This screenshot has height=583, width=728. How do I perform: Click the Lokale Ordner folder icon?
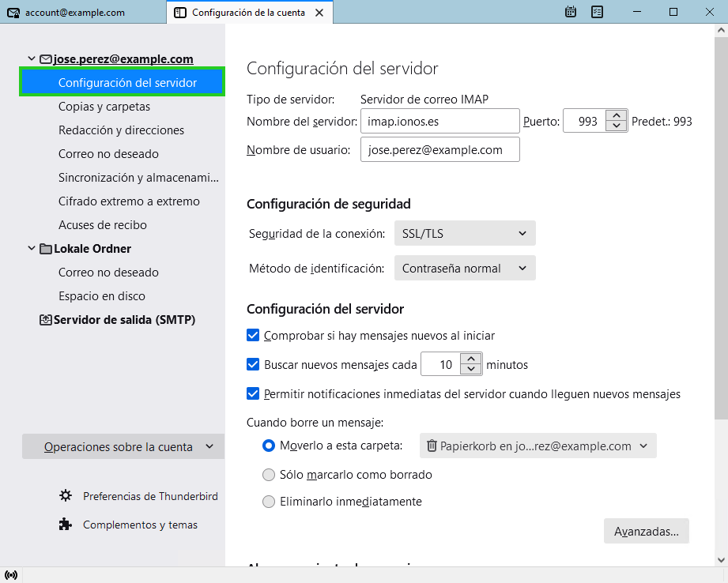tap(46, 249)
